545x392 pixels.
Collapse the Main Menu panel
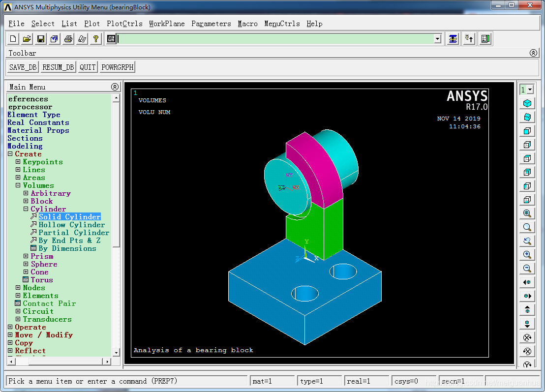pos(115,87)
